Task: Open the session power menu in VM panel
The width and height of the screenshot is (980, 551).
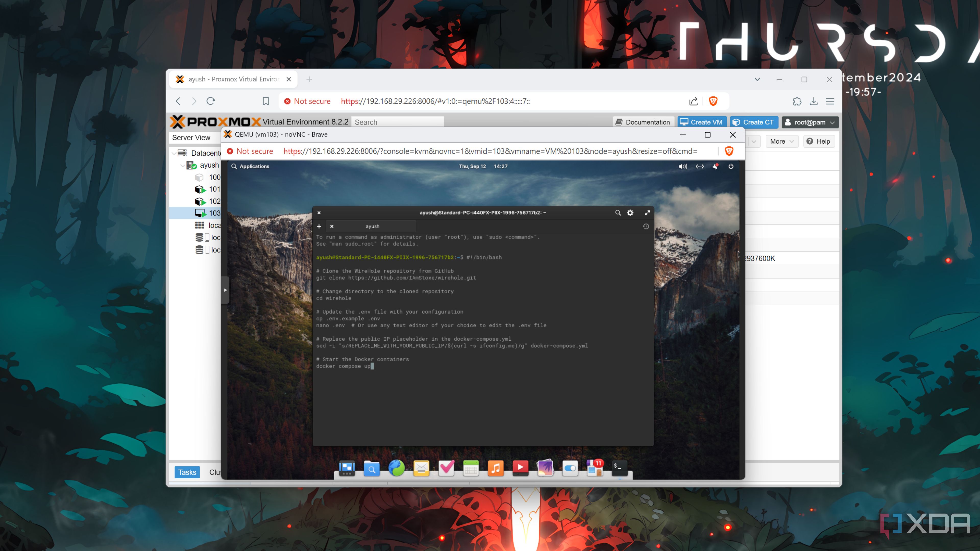Action: point(731,166)
